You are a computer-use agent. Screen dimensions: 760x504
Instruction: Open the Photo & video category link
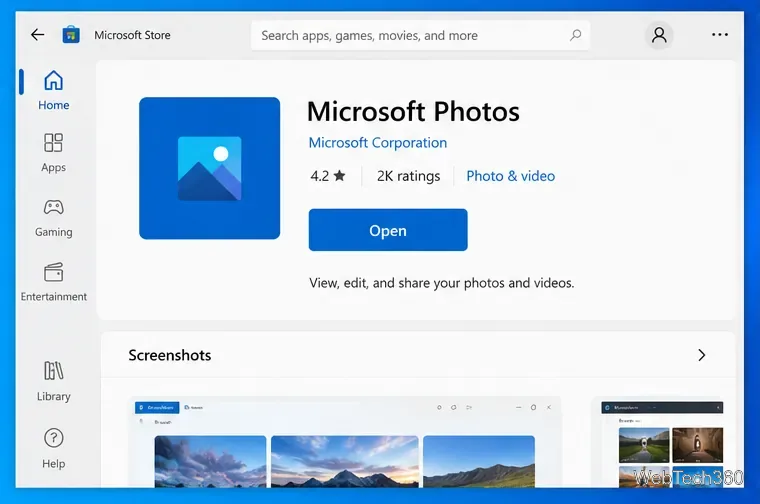click(510, 176)
